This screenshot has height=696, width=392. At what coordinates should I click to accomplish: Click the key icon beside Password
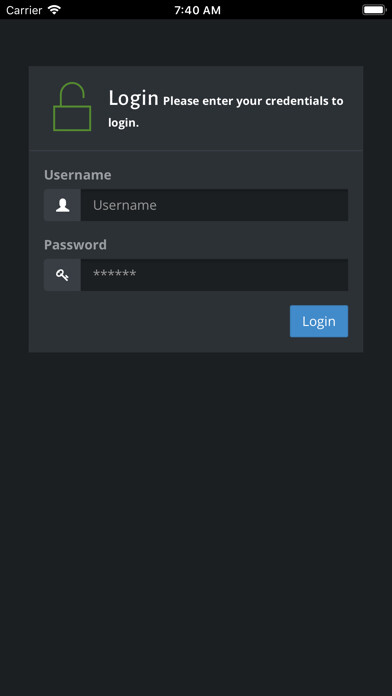pyautogui.click(x=63, y=275)
